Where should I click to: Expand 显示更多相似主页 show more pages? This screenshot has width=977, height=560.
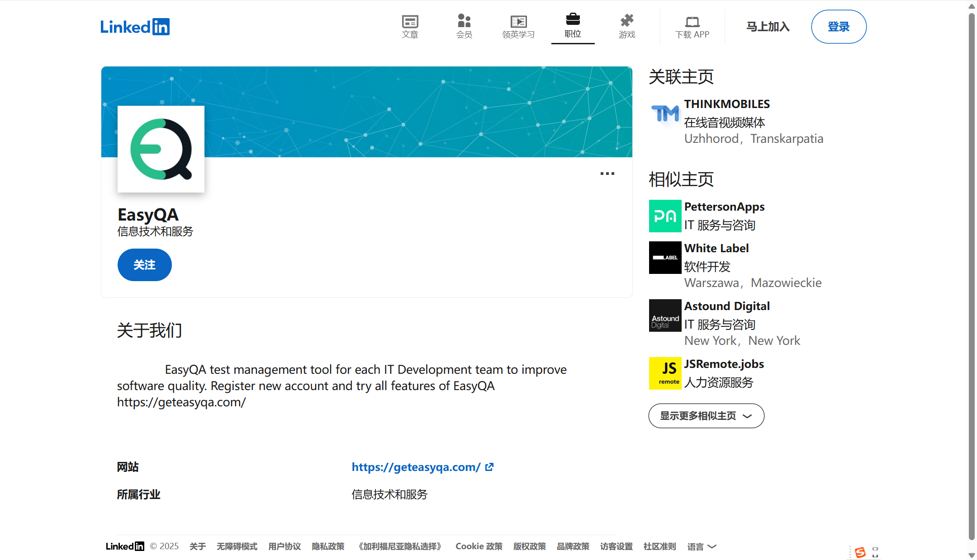click(x=706, y=416)
